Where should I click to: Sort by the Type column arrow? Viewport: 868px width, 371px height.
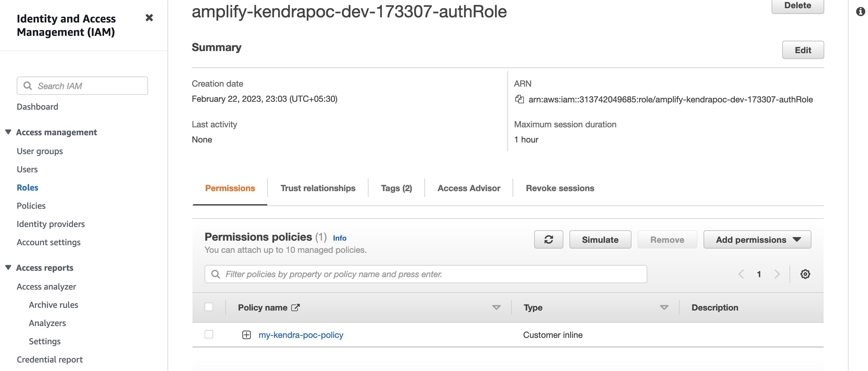coord(664,307)
